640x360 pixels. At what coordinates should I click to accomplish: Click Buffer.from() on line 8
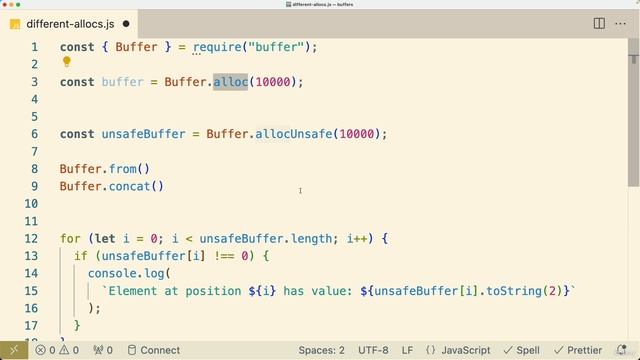pos(105,169)
